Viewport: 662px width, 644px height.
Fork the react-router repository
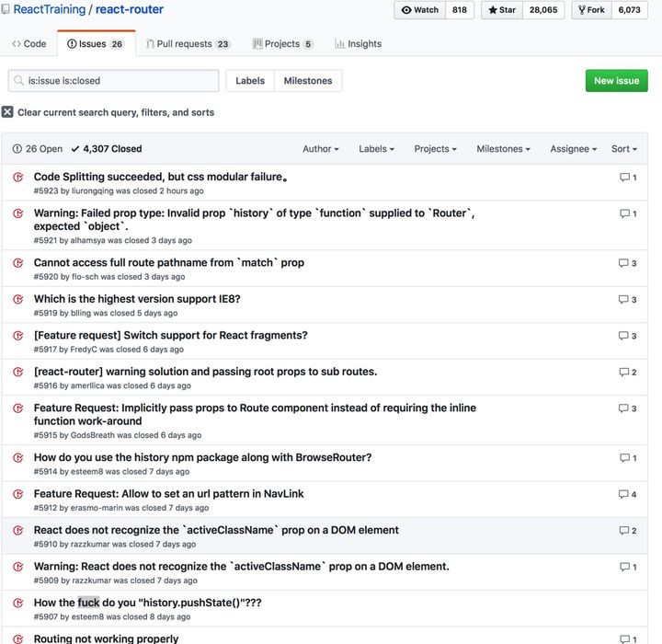(591, 10)
